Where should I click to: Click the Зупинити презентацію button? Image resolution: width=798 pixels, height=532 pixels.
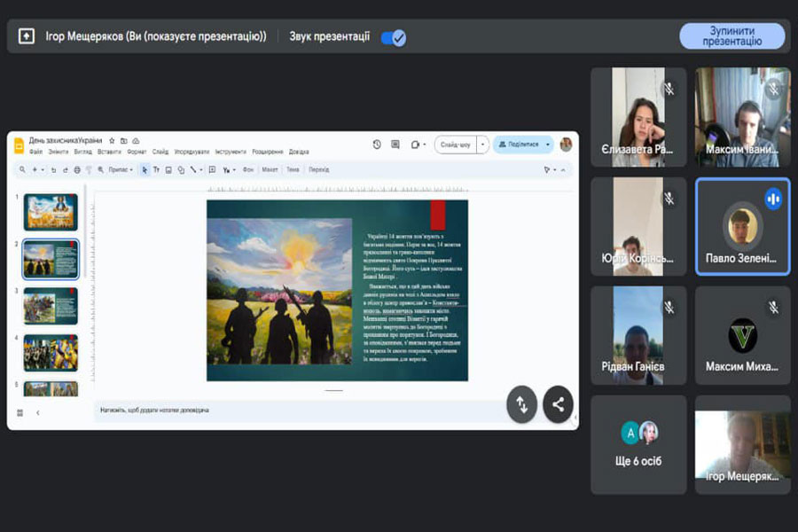pyautogui.click(x=731, y=36)
